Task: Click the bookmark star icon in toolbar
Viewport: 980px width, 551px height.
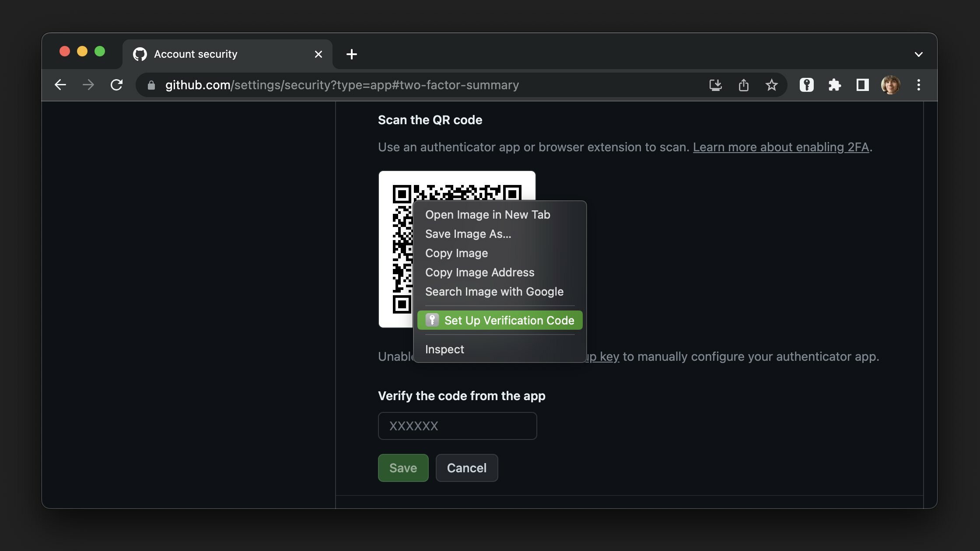Action: 771,85
